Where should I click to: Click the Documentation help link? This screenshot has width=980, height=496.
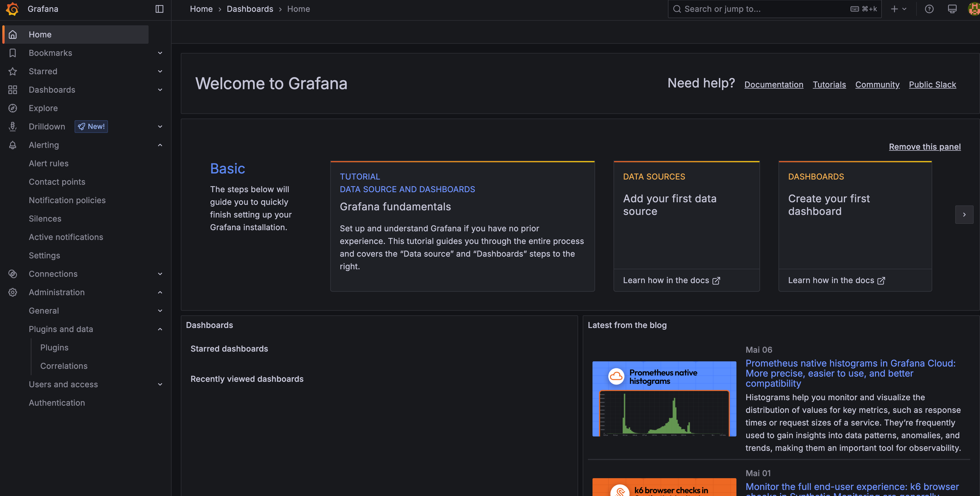(x=773, y=84)
